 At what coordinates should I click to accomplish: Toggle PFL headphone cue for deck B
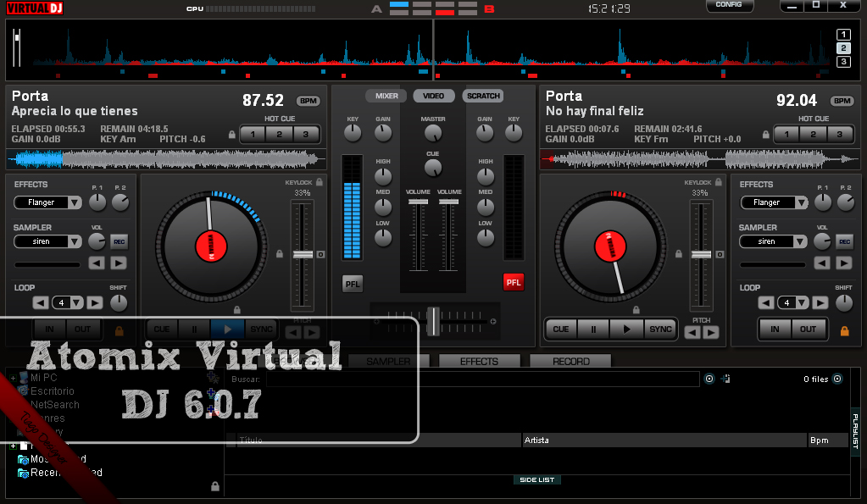coord(513,282)
